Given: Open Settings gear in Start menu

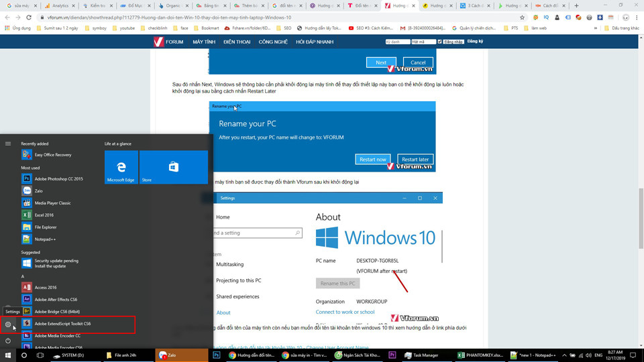Looking at the screenshot, I should 8,324.
